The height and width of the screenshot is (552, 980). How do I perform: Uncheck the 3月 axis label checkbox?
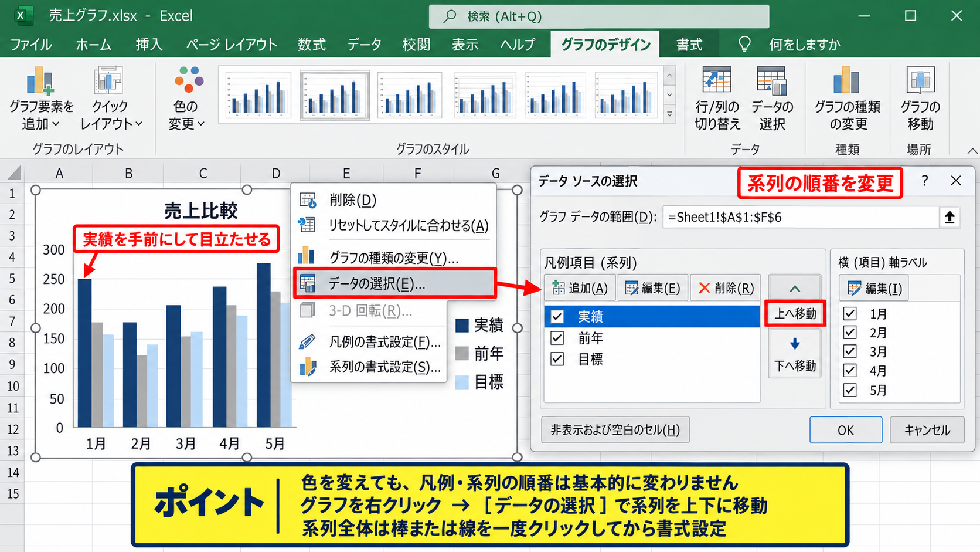coord(850,351)
